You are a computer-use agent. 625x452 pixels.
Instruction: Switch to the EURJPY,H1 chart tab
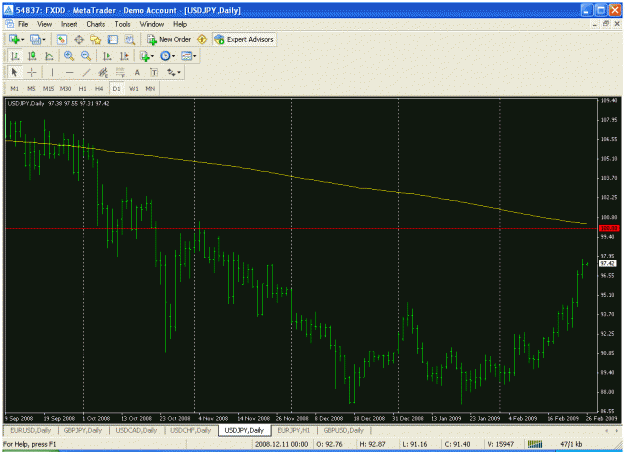tap(293, 430)
